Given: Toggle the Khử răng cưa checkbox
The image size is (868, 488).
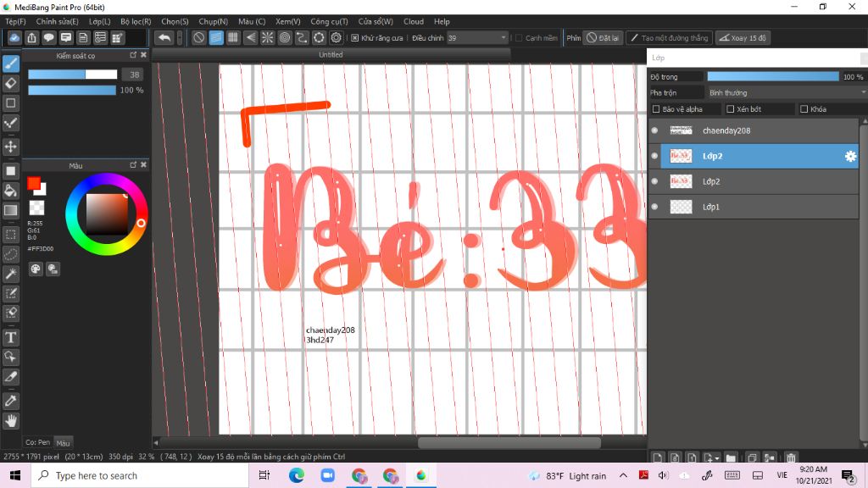Looking at the screenshot, I should coord(355,37).
